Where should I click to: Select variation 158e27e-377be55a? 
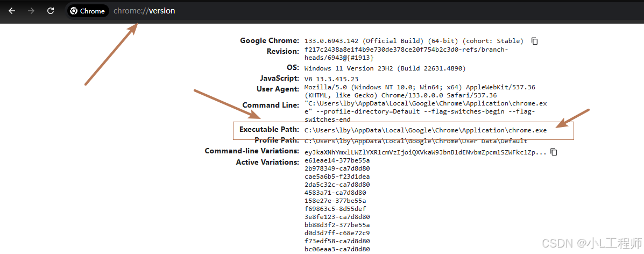(336, 201)
